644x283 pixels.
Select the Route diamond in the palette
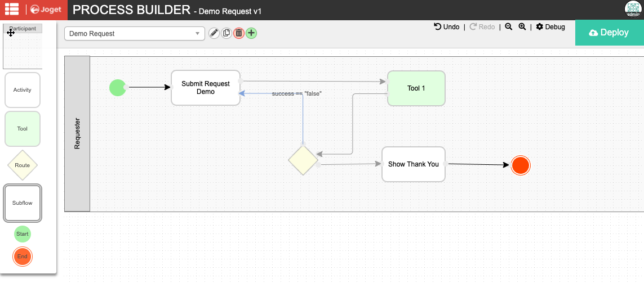click(23, 165)
